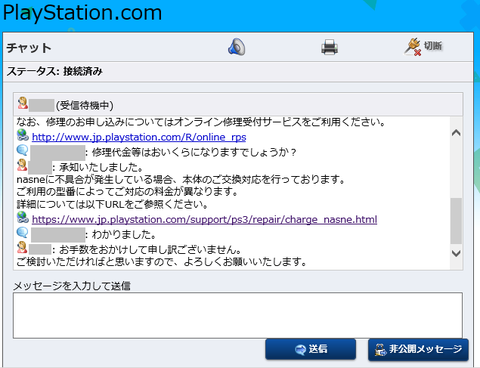Click the agent icon beside お手数をおかけして
The width and height of the screenshot is (480, 368).
(22, 247)
